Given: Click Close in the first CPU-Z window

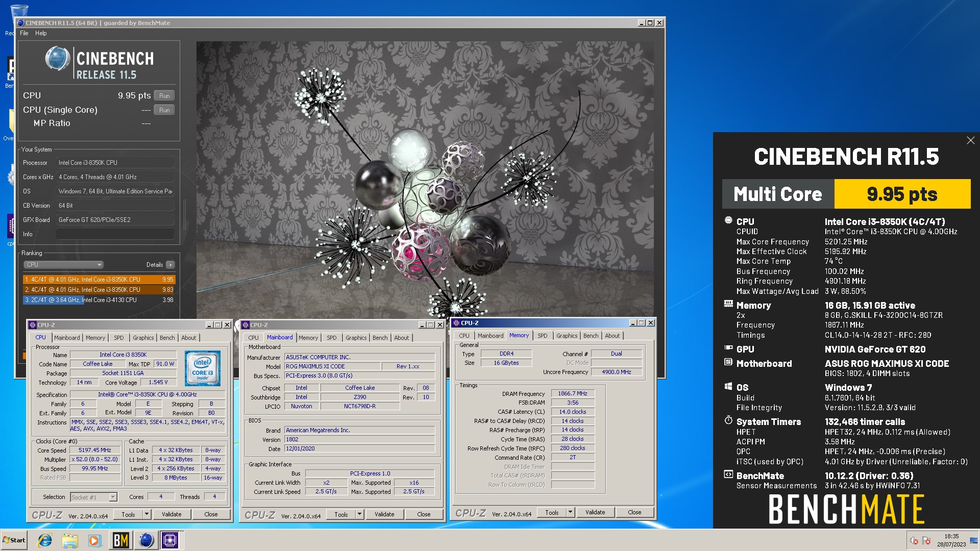Looking at the screenshot, I should pyautogui.click(x=211, y=514).
